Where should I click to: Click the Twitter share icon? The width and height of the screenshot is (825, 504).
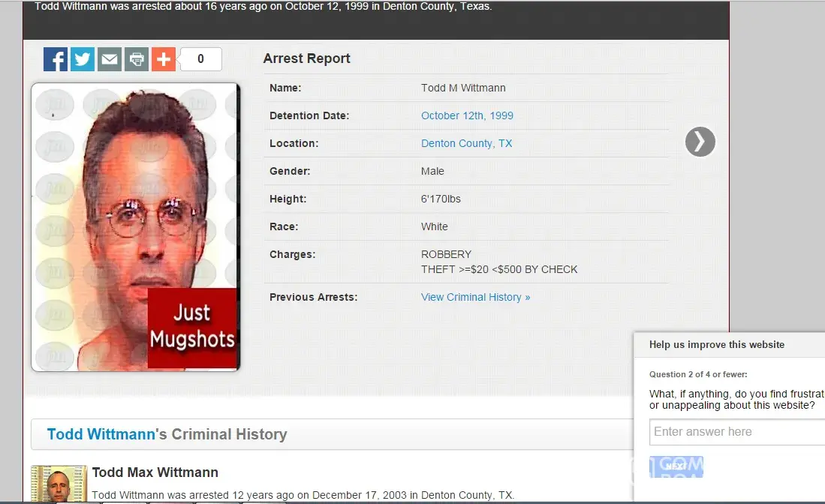83,59
